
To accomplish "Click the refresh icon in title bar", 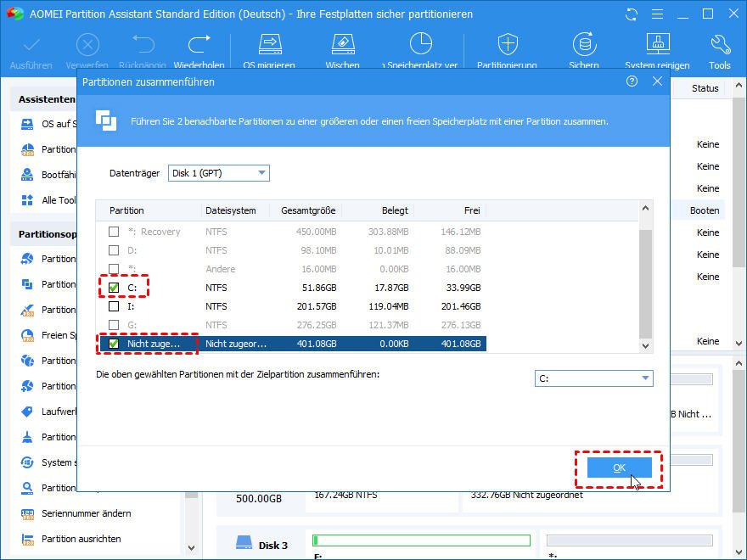I will [x=631, y=14].
